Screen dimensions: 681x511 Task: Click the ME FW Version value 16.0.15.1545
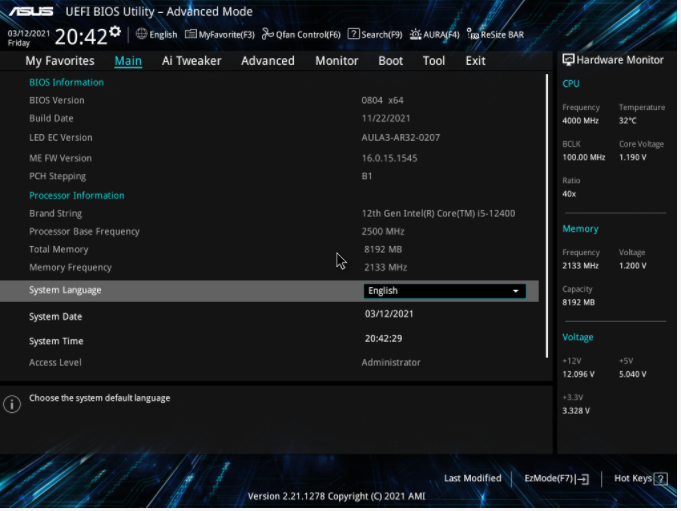pos(390,158)
